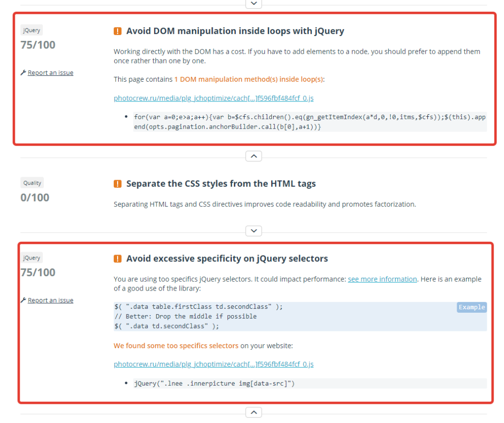
Task: Click the Quality category tag
Action: 32,183
